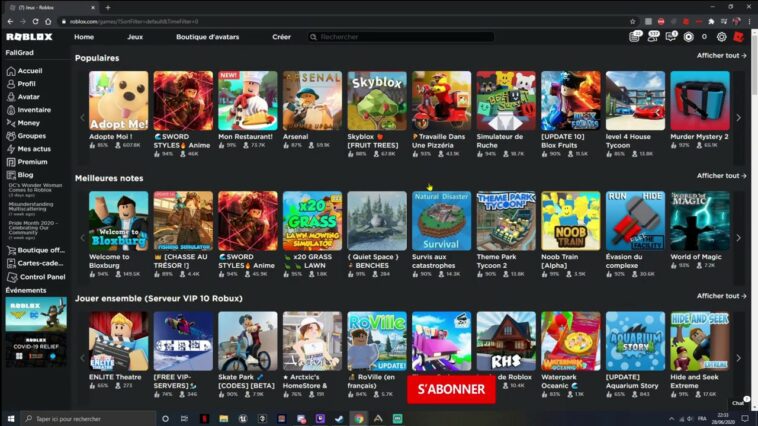Open Money in the sidebar
Screen dimensions: 758x426
[x=24, y=123]
